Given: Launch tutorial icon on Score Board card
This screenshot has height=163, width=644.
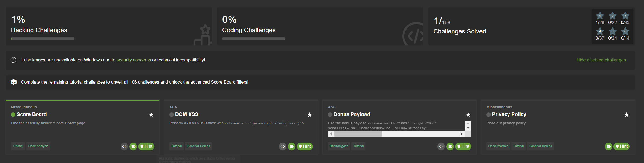Looking at the screenshot, I should click(133, 146).
